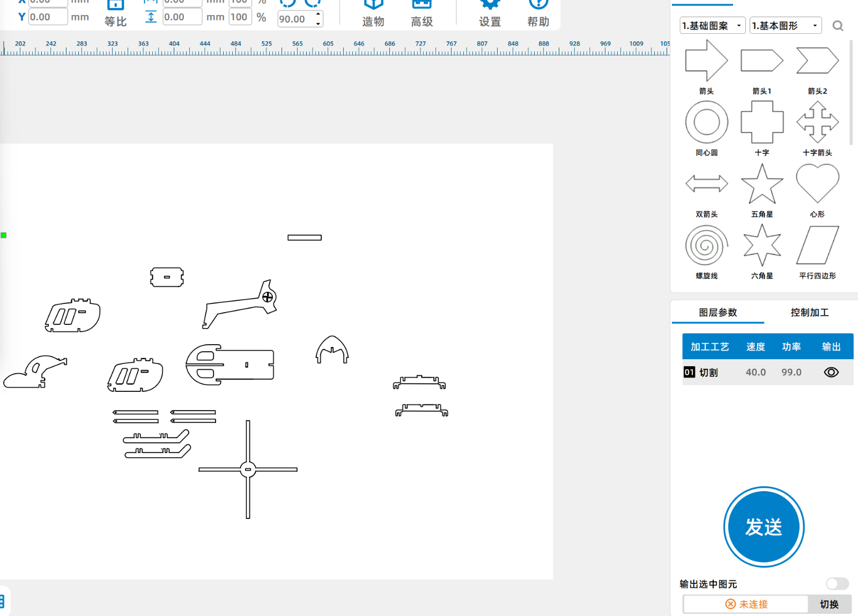Choose the 螺旋线 spiral shape
Viewport: 858px width, 616px height.
706,246
